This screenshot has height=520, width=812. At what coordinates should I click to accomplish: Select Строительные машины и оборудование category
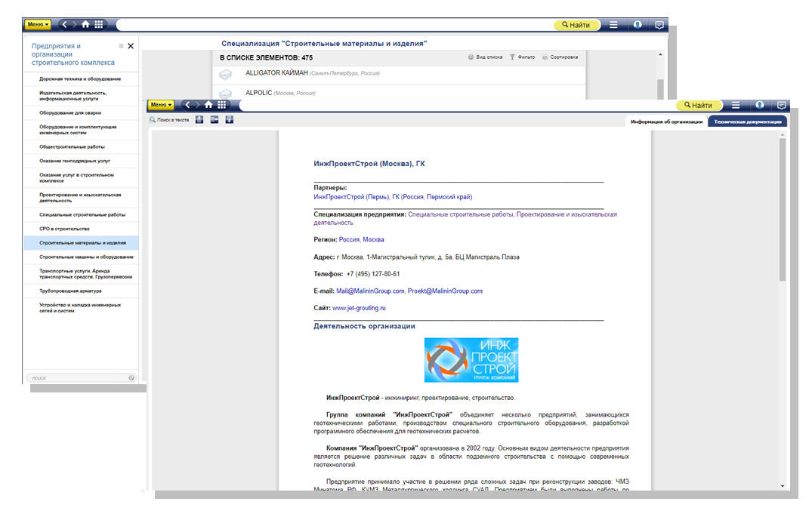pyautogui.click(x=82, y=257)
